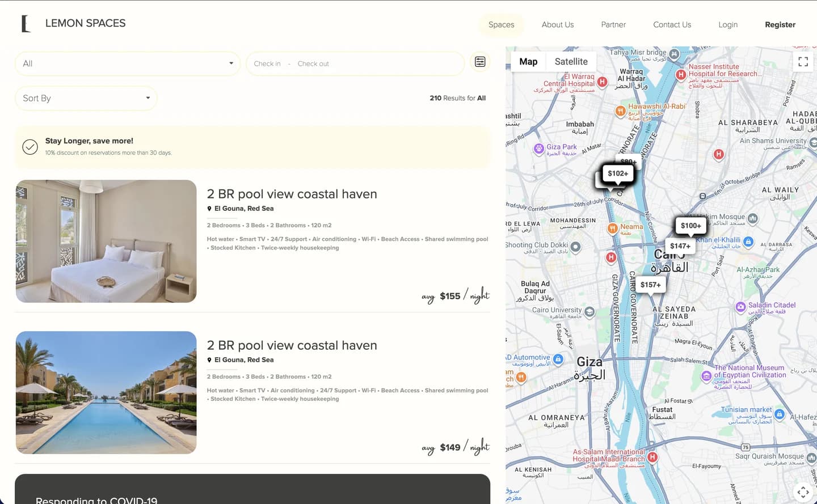817x504 pixels.
Task: Click location pin icon of $155 listing
Action: point(209,209)
